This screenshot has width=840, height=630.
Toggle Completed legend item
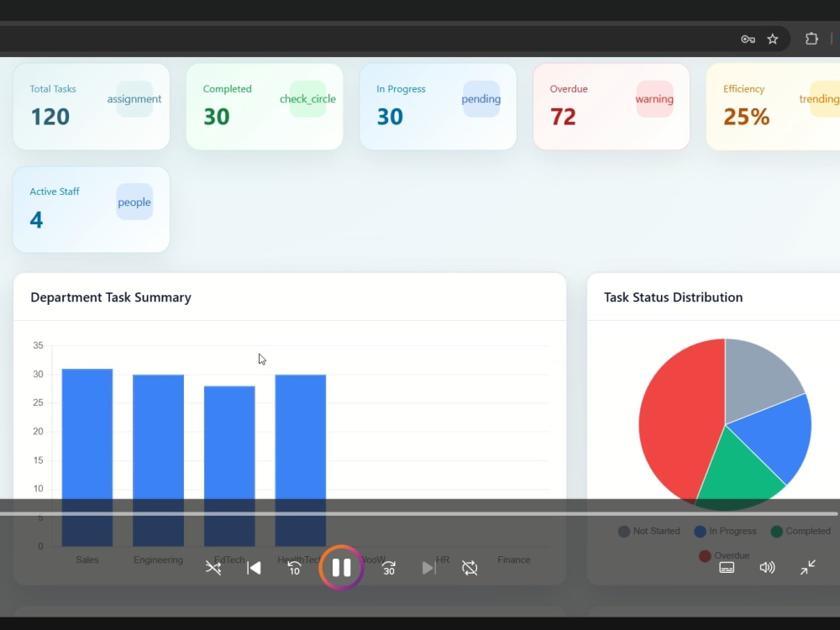[x=801, y=531]
